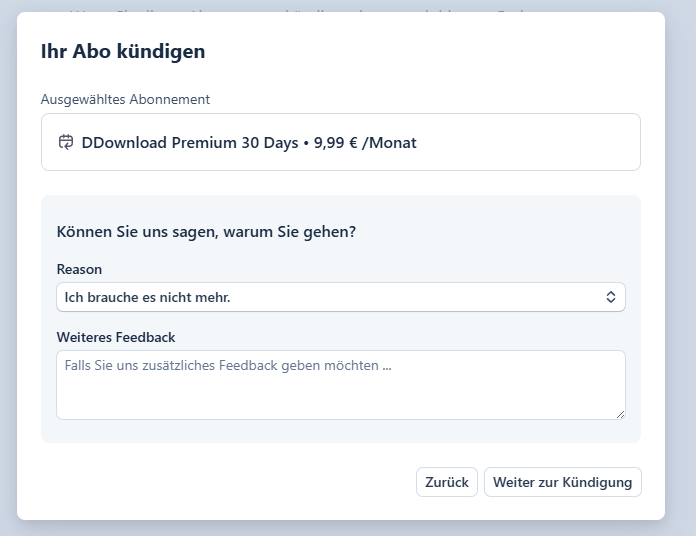Open the Reason dropdown
This screenshot has height=536, width=696.
point(341,297)
